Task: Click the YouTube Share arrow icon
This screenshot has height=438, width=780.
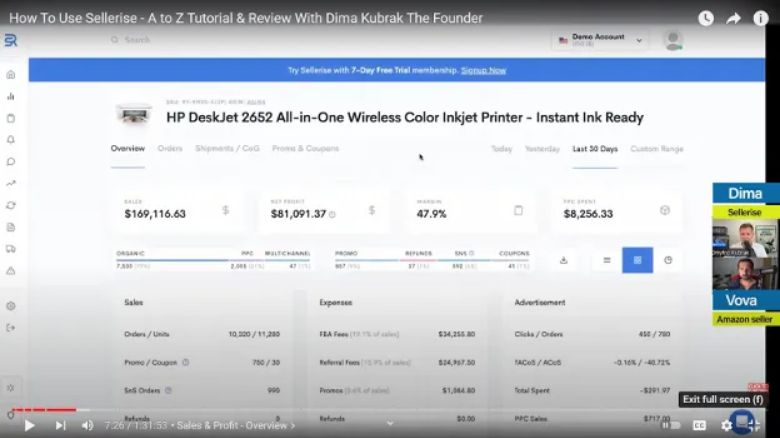Action: 733,18
